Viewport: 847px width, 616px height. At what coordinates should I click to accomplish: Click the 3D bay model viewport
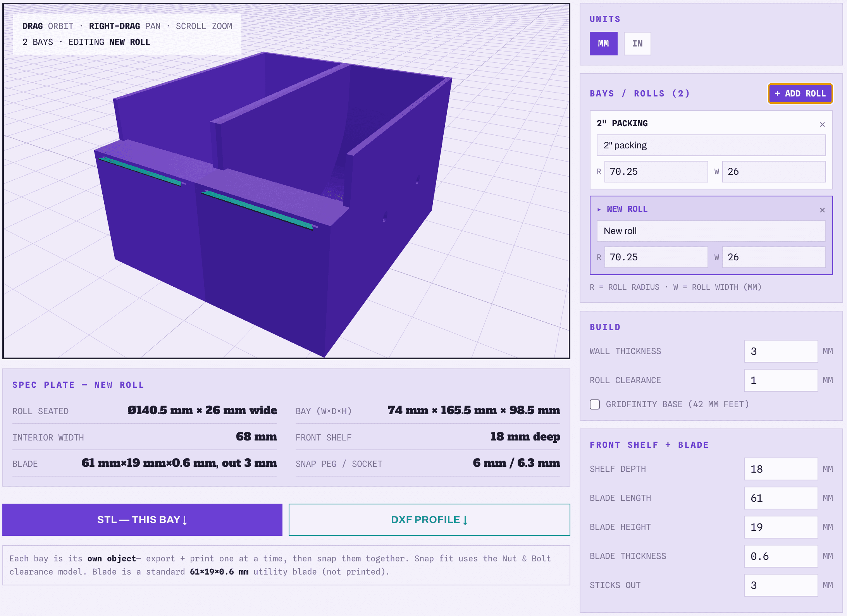(286, 181)
